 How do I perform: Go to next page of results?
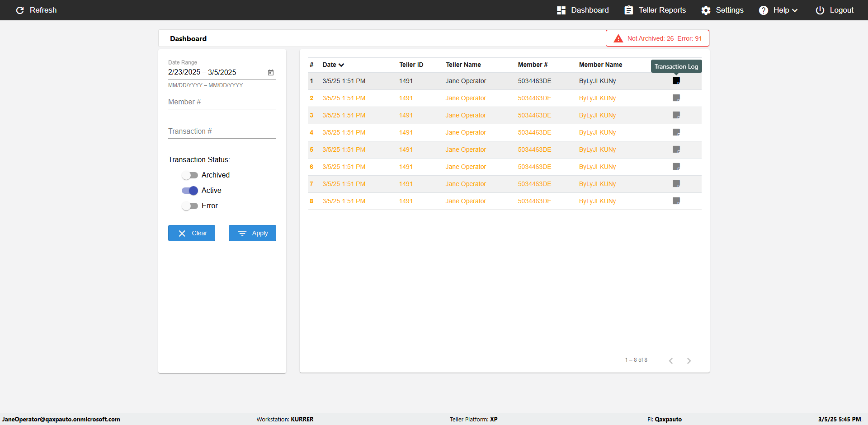pos(689,360)
